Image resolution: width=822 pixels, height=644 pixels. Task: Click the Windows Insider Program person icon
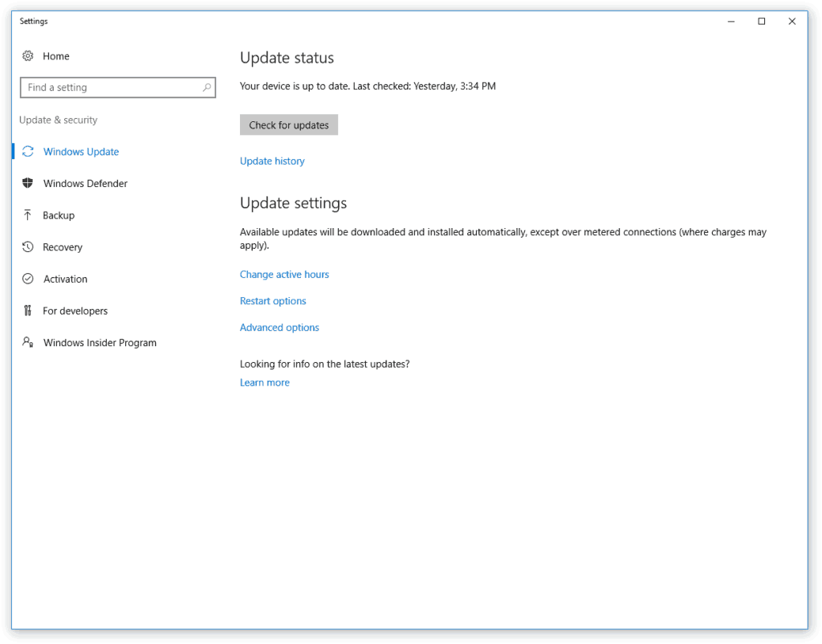28,343
